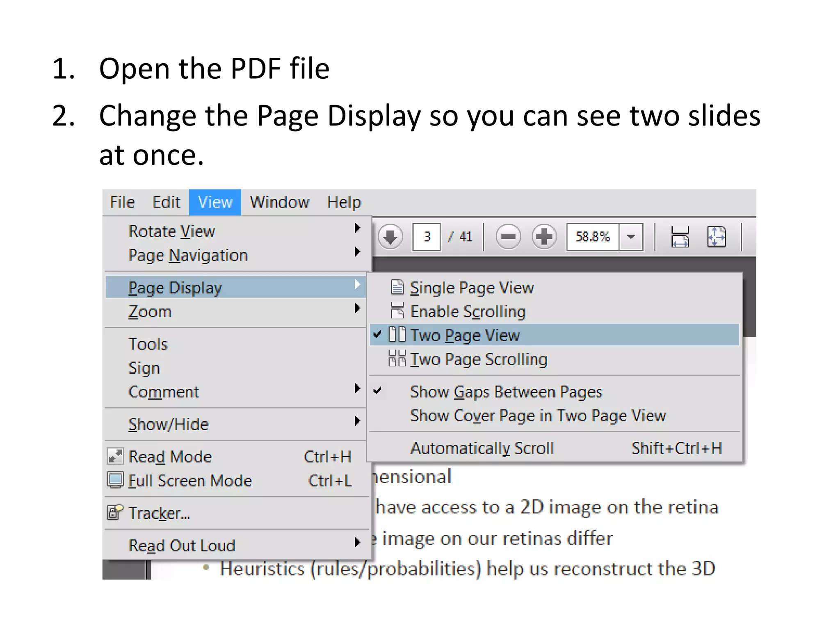Viewport: 840px width, 630px height.
Task: Choose Enable Scrolling layout
Action: click(x=468, y=311)
